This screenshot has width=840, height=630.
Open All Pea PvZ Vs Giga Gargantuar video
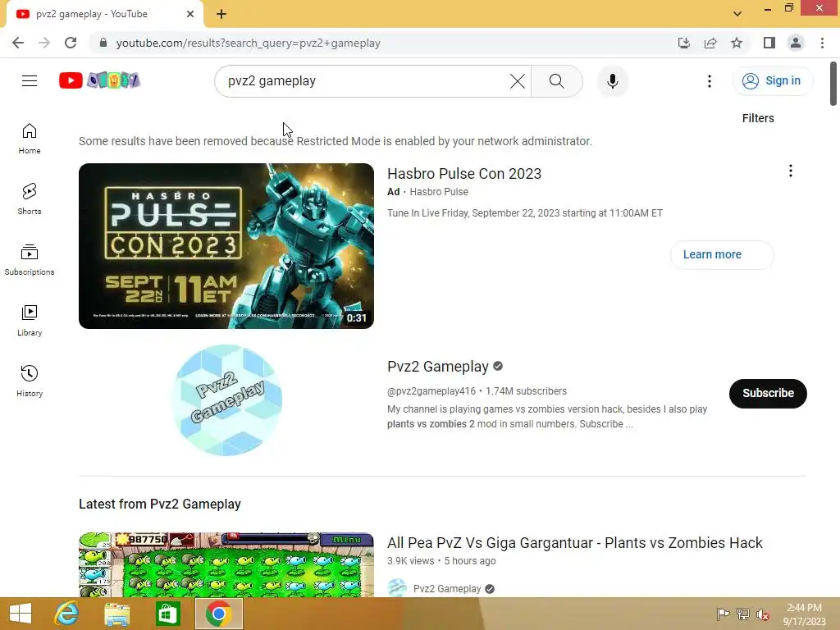575,543
